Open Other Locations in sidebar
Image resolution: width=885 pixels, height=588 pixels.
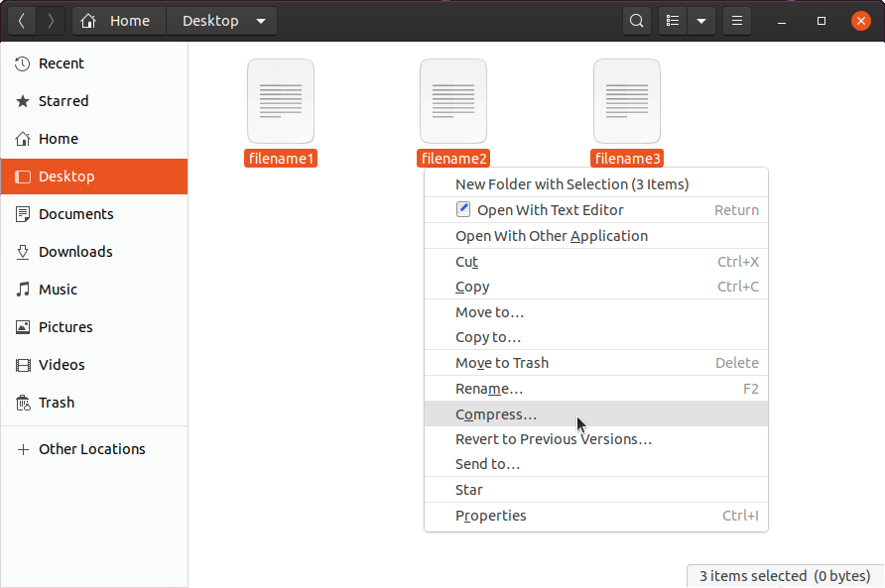point(91,449)
